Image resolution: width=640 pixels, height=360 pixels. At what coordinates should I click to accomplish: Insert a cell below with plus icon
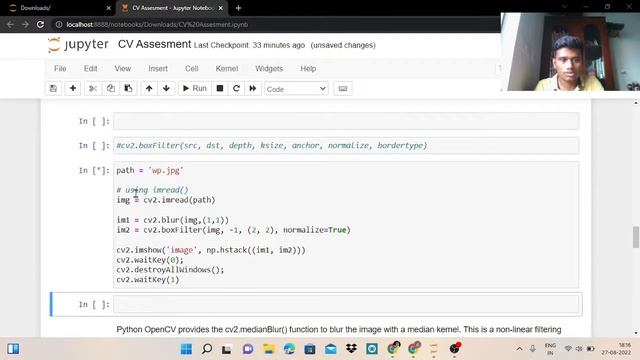pos(73,89)
